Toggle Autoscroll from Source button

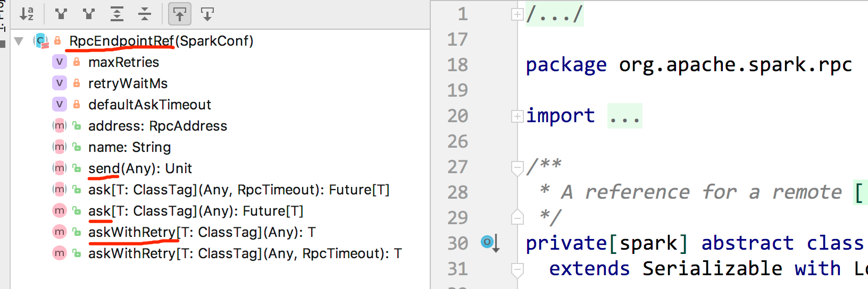point(207,14)
